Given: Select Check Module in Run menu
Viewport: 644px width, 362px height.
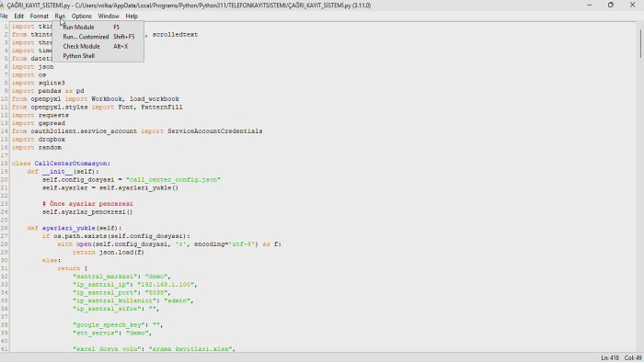Looking at the screenshot, I should (x=98, y=46).
